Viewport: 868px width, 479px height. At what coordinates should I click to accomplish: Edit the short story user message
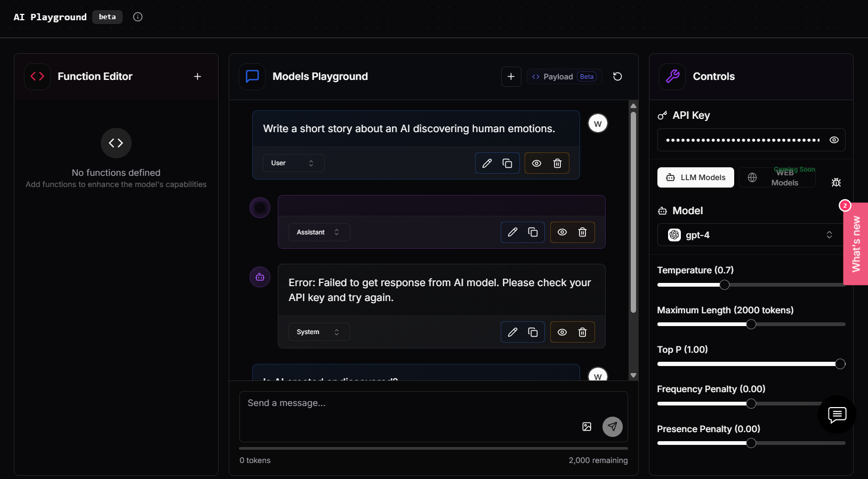[x=487, y=164]
